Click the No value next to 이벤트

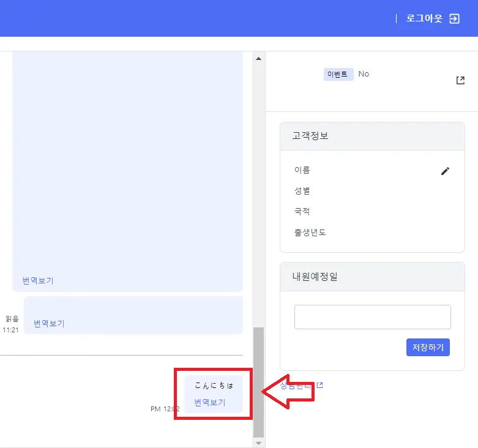pos(364,74)
